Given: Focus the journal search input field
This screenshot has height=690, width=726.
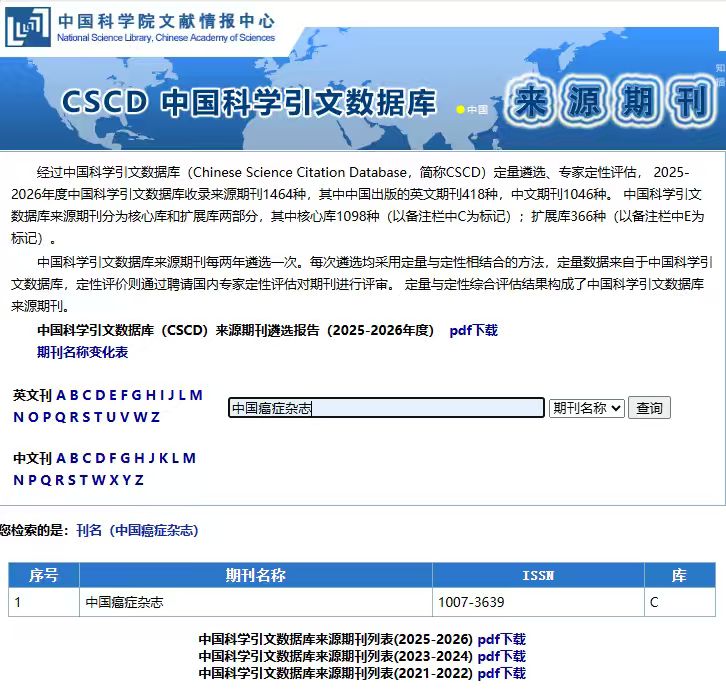Looking at the screenshot, I should coord(386,408).
